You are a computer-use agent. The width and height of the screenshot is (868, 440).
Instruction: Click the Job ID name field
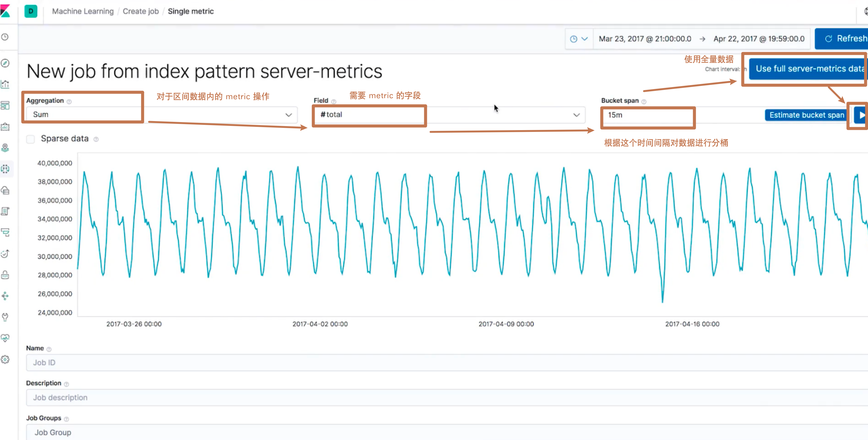(445, 362)
